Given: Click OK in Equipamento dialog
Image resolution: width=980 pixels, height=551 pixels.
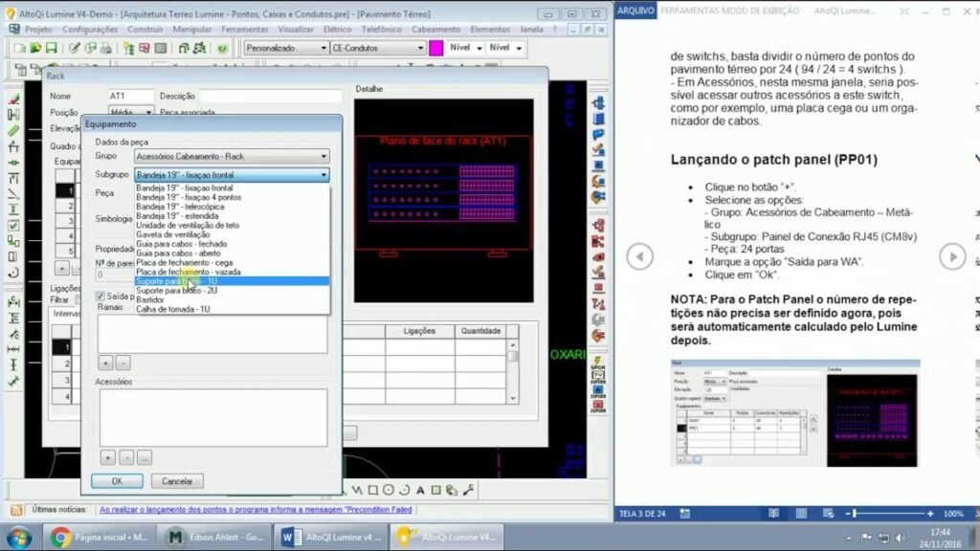Looking at the screenshot, I should click(x=117, y=481).
